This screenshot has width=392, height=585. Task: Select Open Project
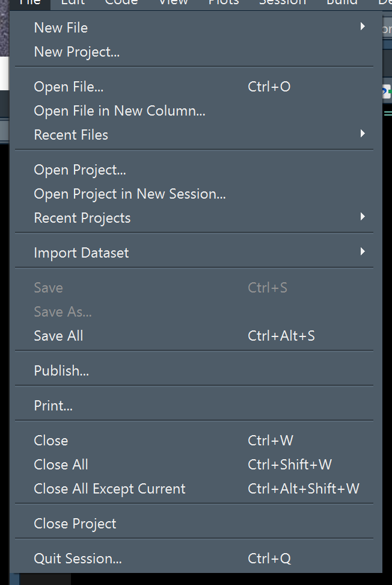tap(79, 170)
